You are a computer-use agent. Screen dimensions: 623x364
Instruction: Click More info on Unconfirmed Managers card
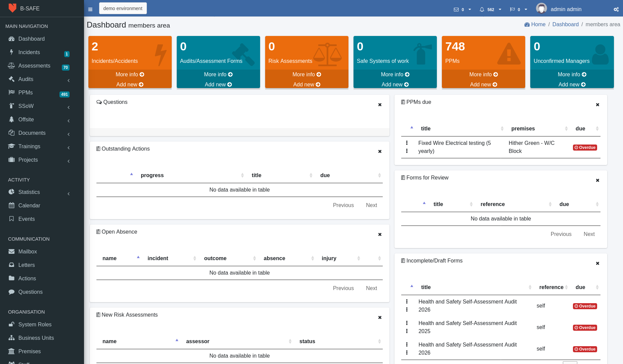click(572, 75)
